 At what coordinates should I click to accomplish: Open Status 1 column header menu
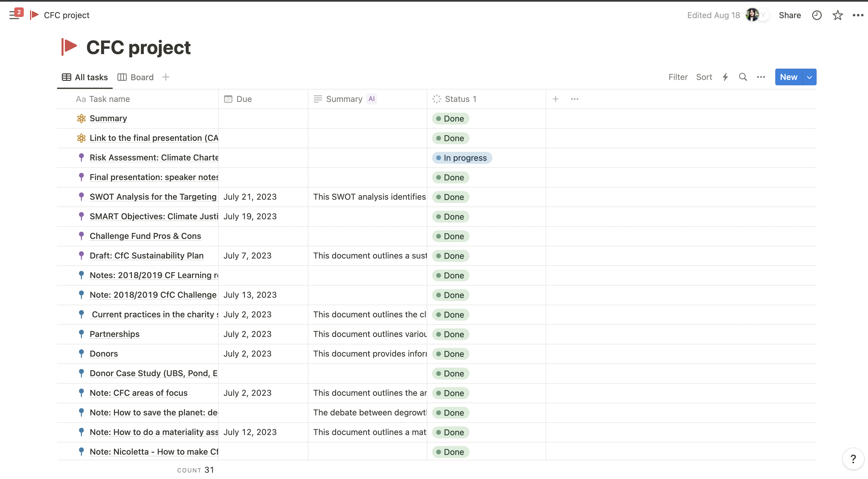[x=460, y=99]
